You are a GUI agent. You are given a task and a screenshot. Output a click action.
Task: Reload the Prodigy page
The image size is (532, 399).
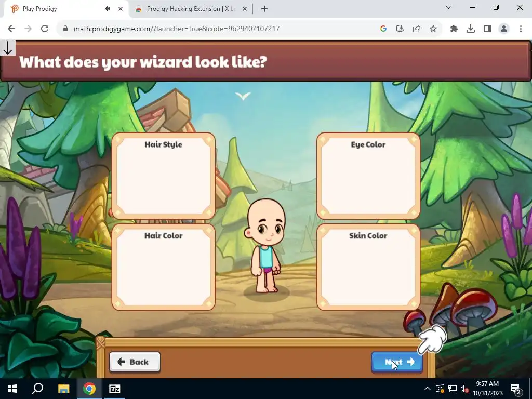point(45,29)
